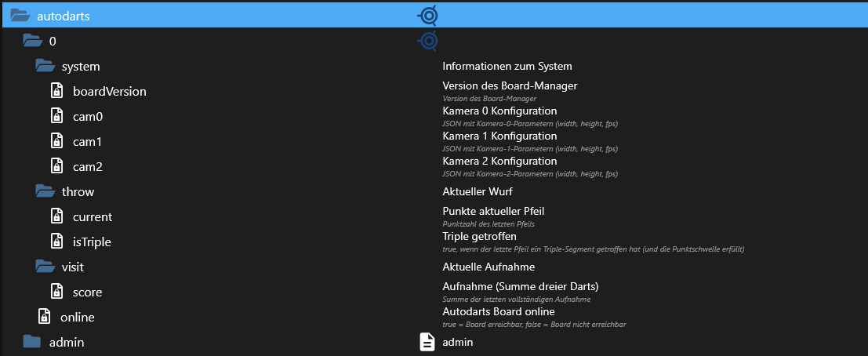
Task: Click the boardVersion state lock icon
Action: pyautogui.click(x=56, y=92)
